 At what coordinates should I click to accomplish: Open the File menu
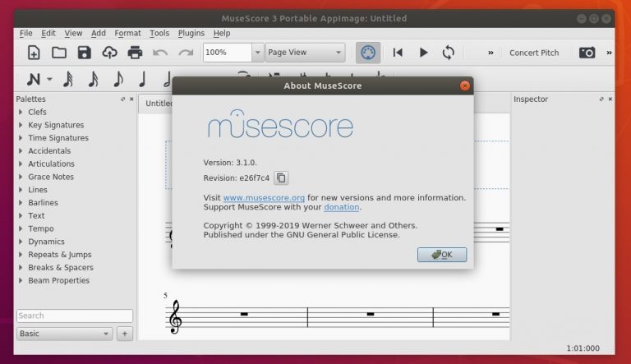coord(25,33)
